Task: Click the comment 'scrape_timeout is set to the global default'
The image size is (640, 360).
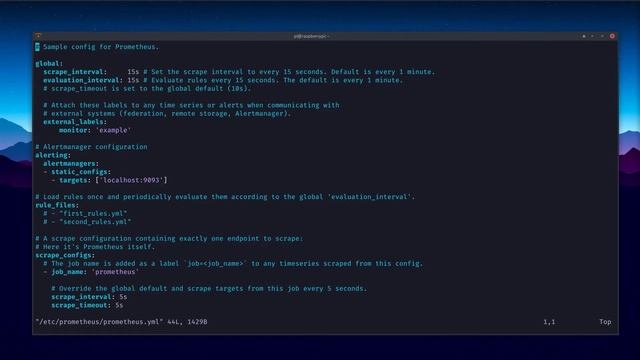Action: (x=147, y=89)
